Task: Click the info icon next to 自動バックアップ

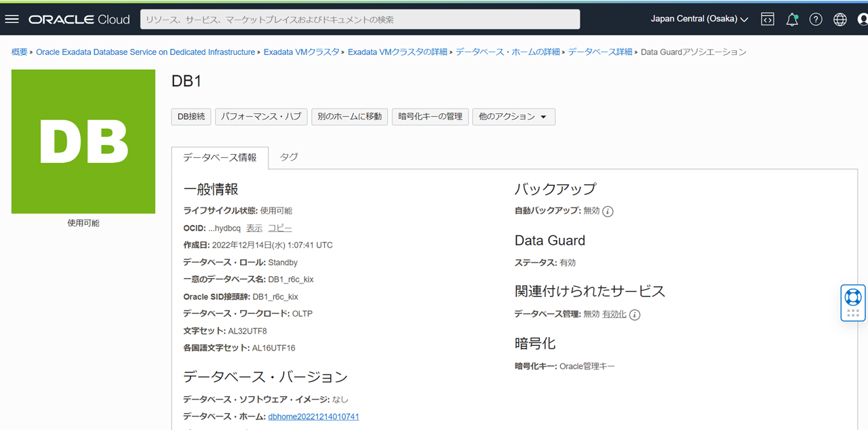Action: click(x=608, y=211)
